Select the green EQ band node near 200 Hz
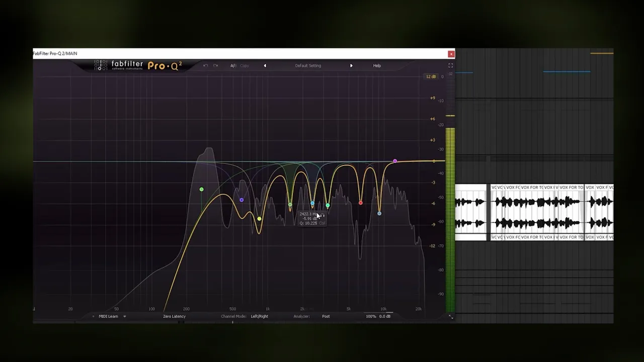The height and width of the screenshot is (362, 644). 202,190
